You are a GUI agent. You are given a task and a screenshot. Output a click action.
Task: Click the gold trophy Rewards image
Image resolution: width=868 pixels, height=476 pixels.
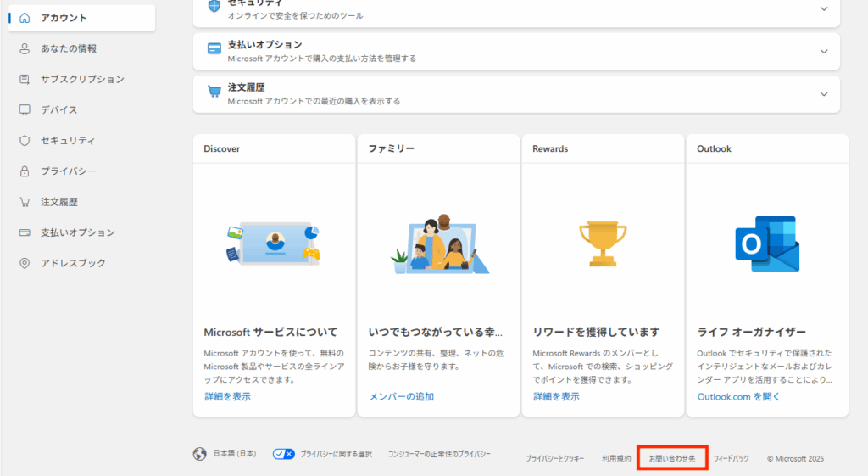[x=603, y=244]
